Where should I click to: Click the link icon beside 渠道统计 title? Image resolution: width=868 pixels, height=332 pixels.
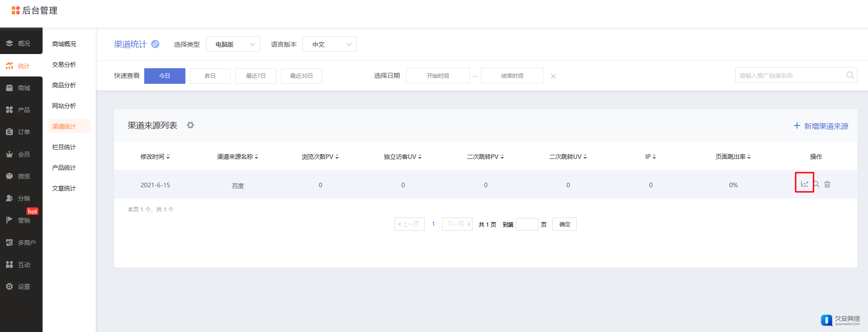coord(155,44)
